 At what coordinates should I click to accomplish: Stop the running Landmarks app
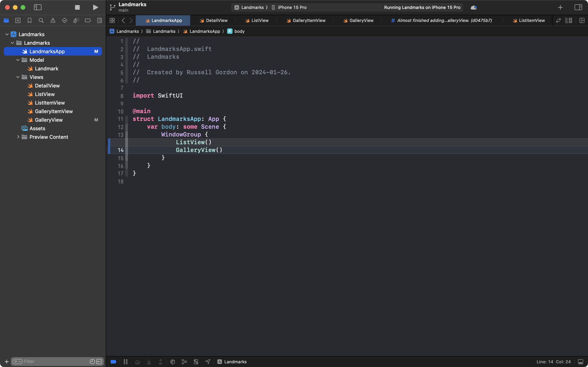pyautogui.click(x=77, y=7)
